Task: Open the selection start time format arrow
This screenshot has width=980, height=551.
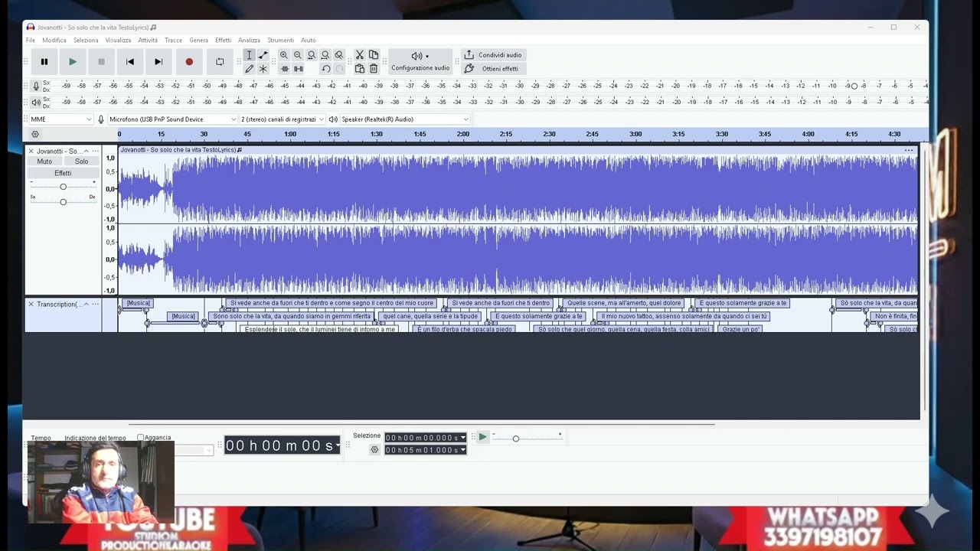Action: coord(462,438)
